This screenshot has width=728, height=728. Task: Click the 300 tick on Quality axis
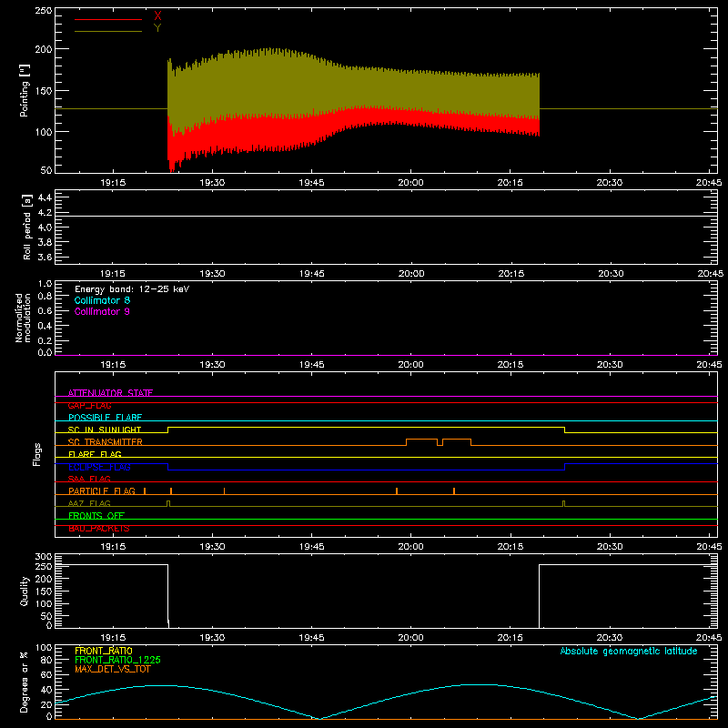pos(43,557)
